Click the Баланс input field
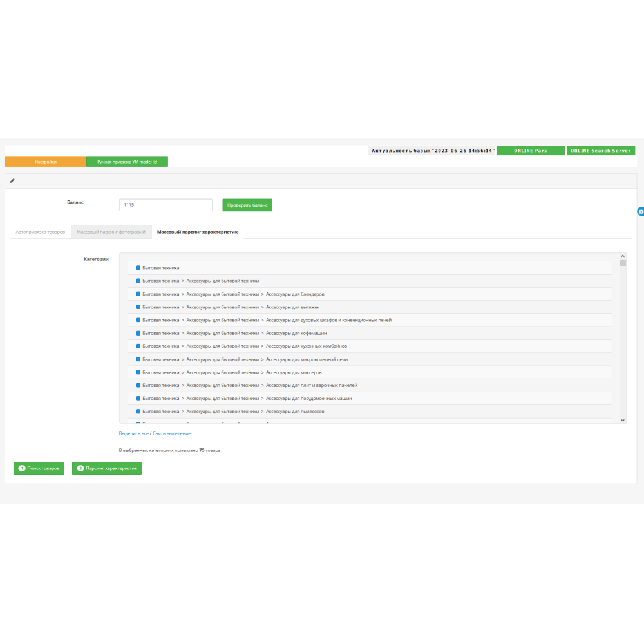This screenshot has height=644, width=644. 166,205
